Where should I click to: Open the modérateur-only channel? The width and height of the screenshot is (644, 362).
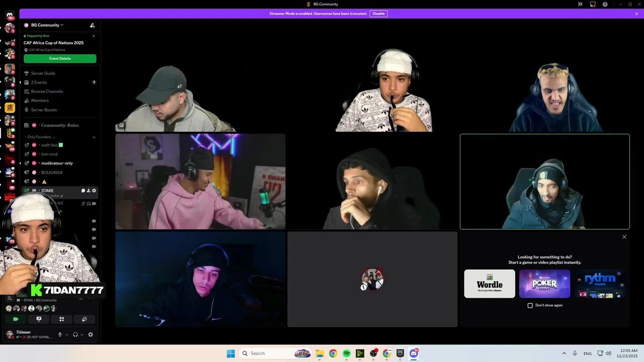click(60, 163)
